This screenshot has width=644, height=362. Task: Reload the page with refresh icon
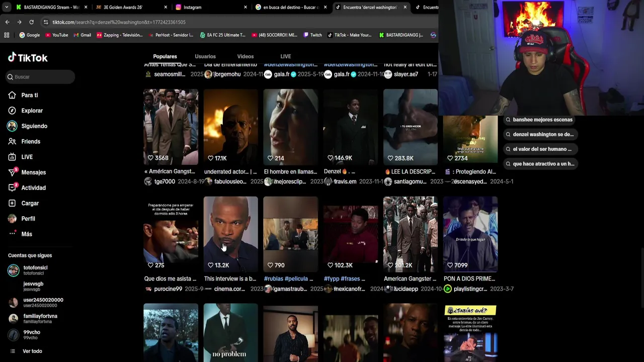(x=31, y=22)
